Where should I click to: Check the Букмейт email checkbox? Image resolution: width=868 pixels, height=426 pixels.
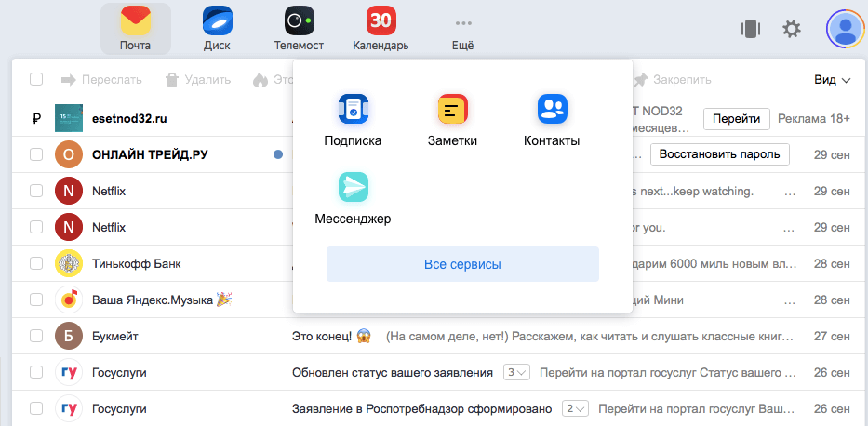click(36, 336)
